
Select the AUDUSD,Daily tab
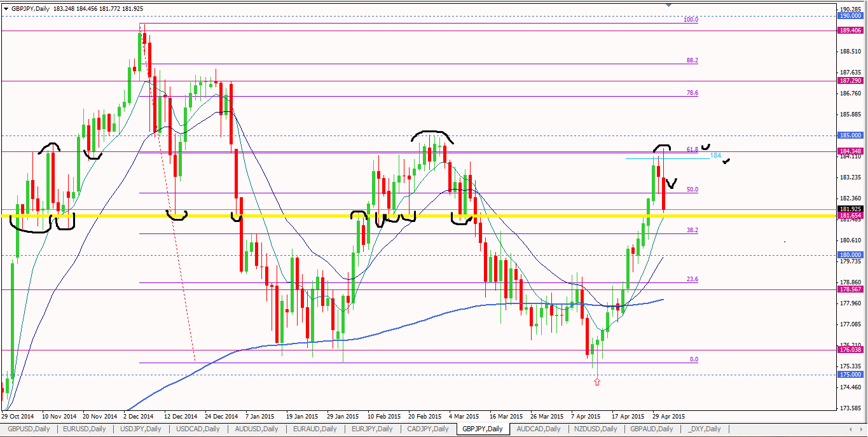[x=255, y=429]
